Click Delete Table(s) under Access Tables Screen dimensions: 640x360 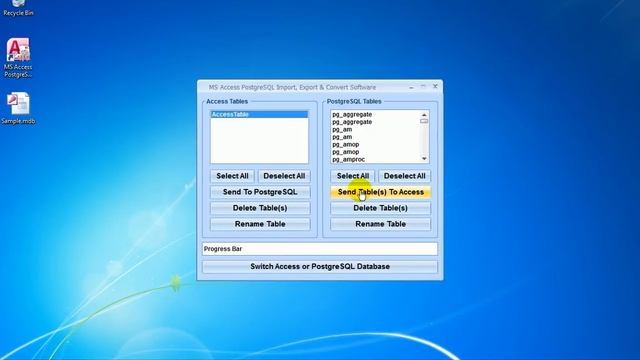click(260, 208)
